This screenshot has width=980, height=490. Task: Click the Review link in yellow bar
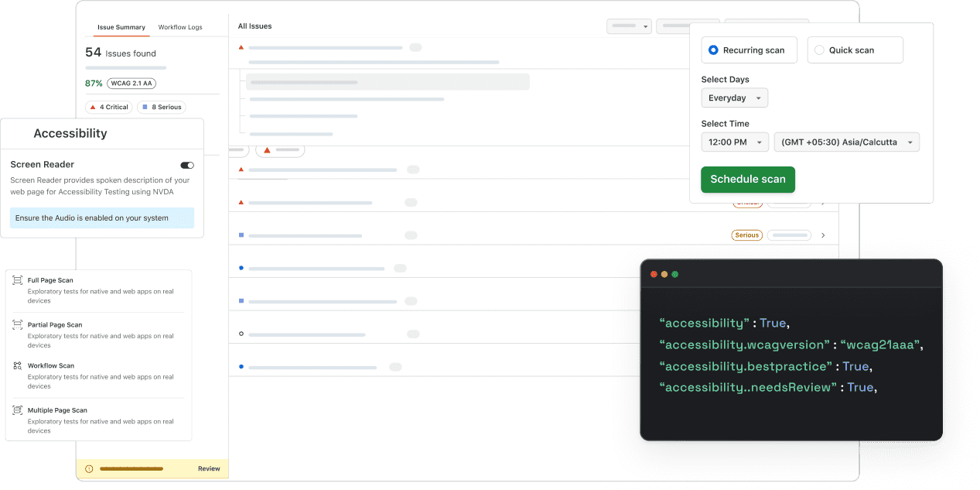point(209,469)
